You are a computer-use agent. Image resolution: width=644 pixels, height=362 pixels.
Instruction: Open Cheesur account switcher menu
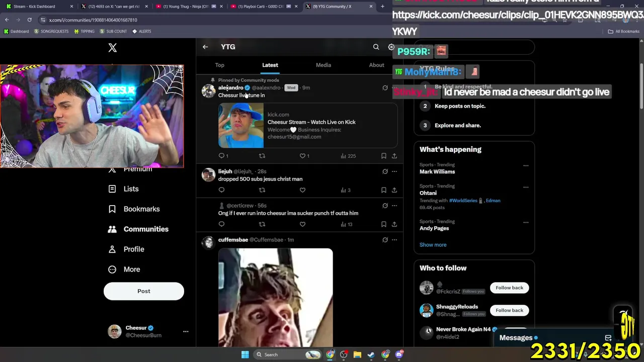(186, 331)
